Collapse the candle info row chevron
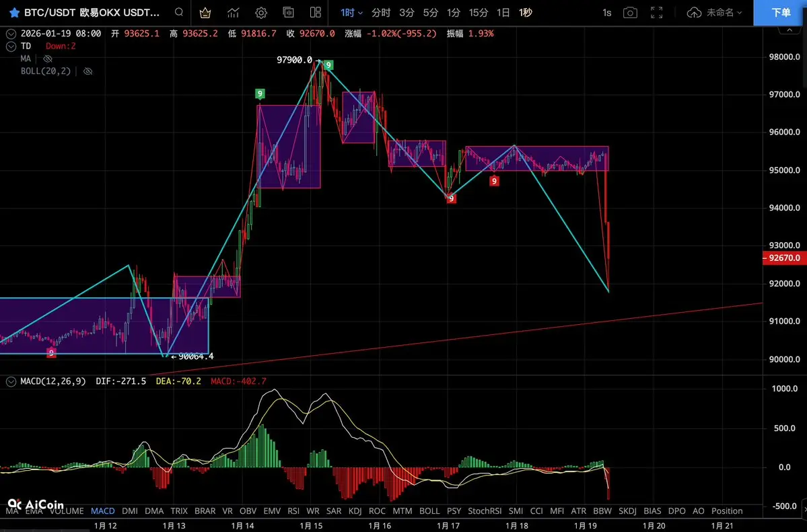The width and height of the screenshot is (807, 532). 11,34
